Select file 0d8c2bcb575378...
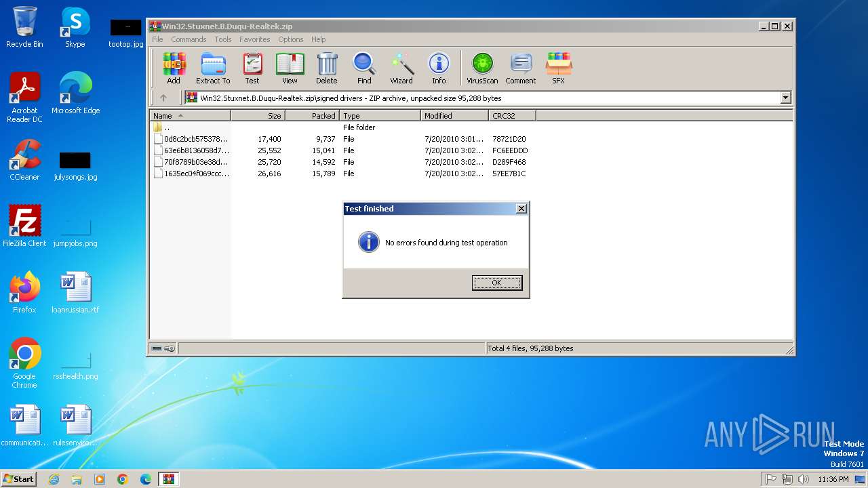 (342, 139)
